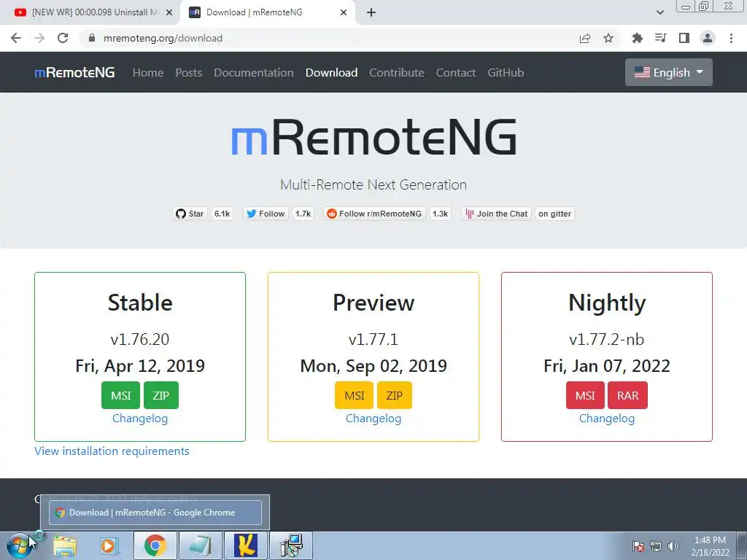Click the Chrome taskbar icon
Viewport: 747px width, 560px height.
pyautogui.click(x=155, y=545)
